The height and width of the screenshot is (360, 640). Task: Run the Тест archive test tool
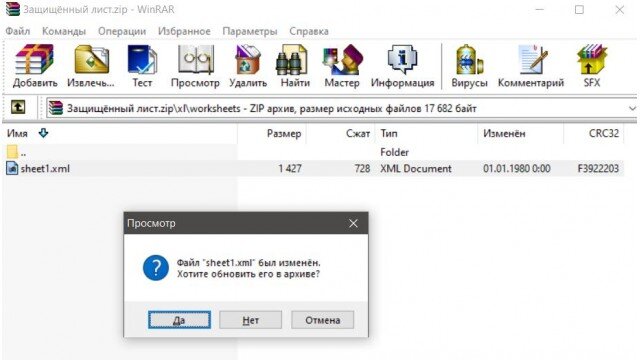[142, 66]
